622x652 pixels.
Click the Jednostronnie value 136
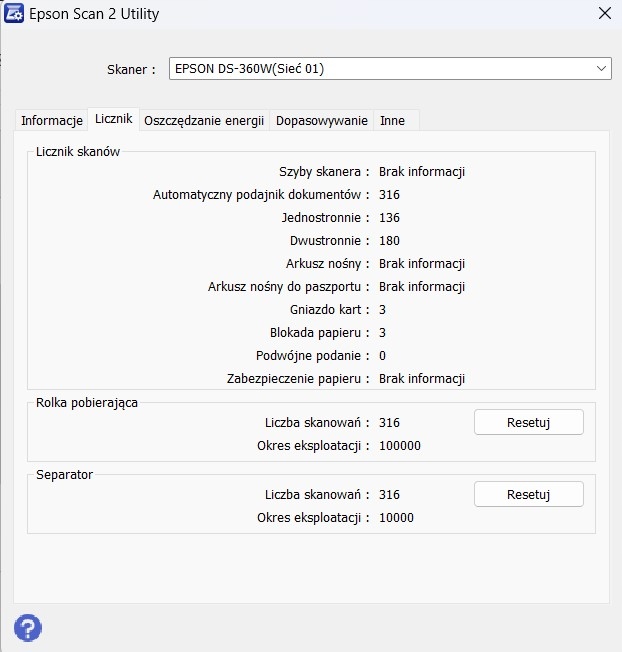coord(389,217)
